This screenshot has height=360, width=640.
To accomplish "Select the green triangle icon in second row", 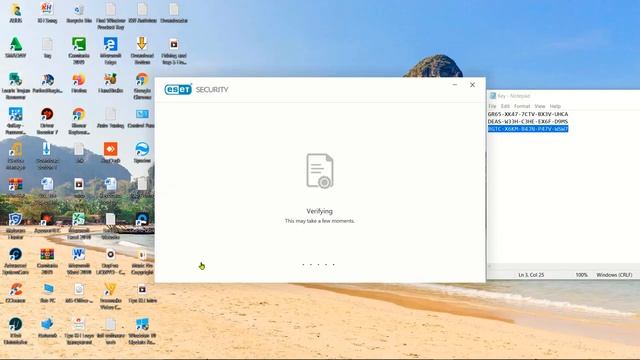I will tap(16, 44).
